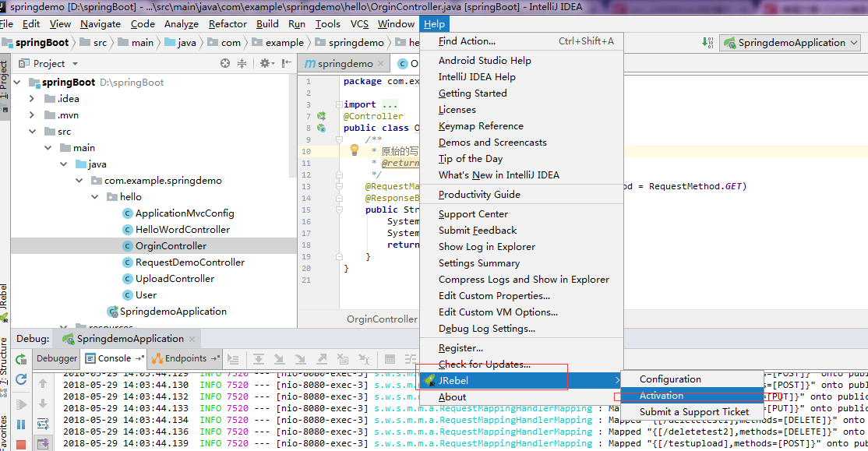Select Submit a Support Ticket
The width and height of the screenshot is (868, 451).
(692, 412)
